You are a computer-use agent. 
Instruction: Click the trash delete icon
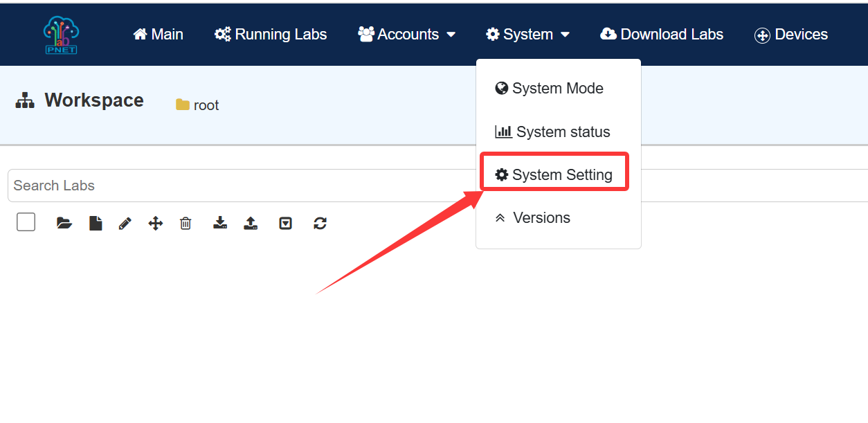click(x=186, y=223)
